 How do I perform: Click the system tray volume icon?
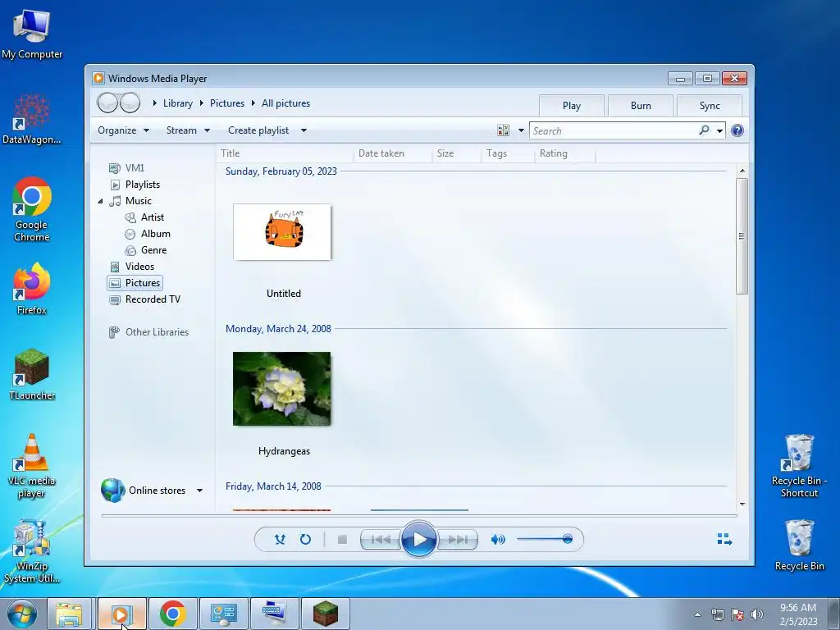click(x=757, y=614)
